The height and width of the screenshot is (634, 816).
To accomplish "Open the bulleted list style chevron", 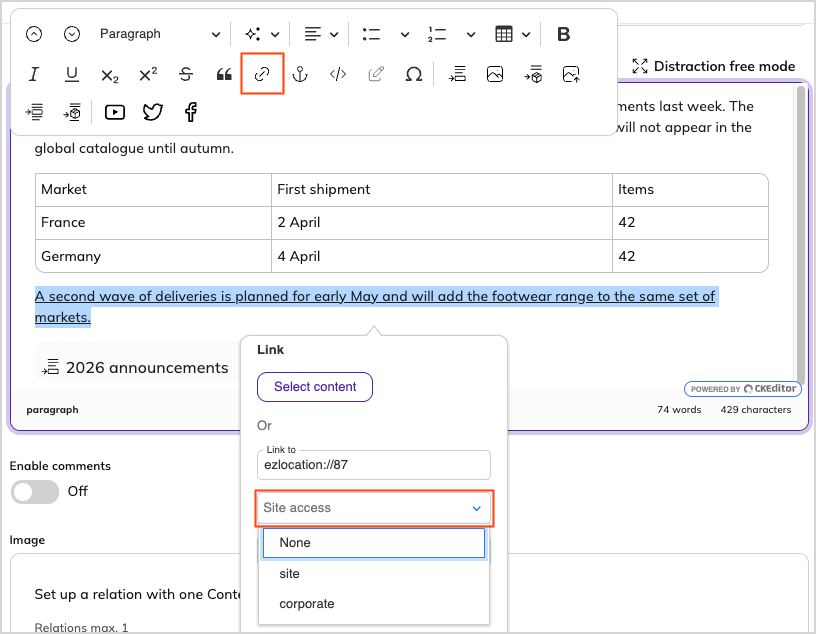I will pos(405,35).
